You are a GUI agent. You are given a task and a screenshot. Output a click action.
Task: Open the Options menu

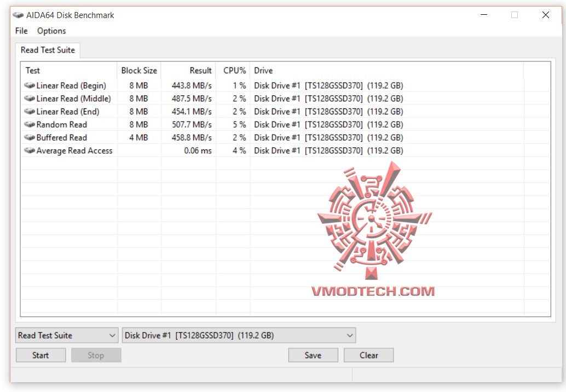[51, 31]
